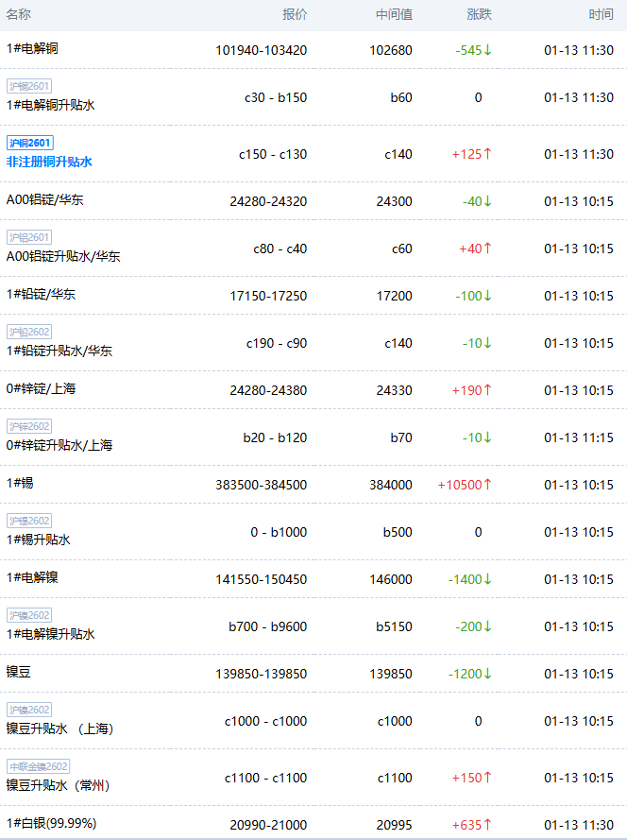Click the 1#锡 mid value 384000
The width and height of the screenshot is (627, 840).
(x=390, y=485)
